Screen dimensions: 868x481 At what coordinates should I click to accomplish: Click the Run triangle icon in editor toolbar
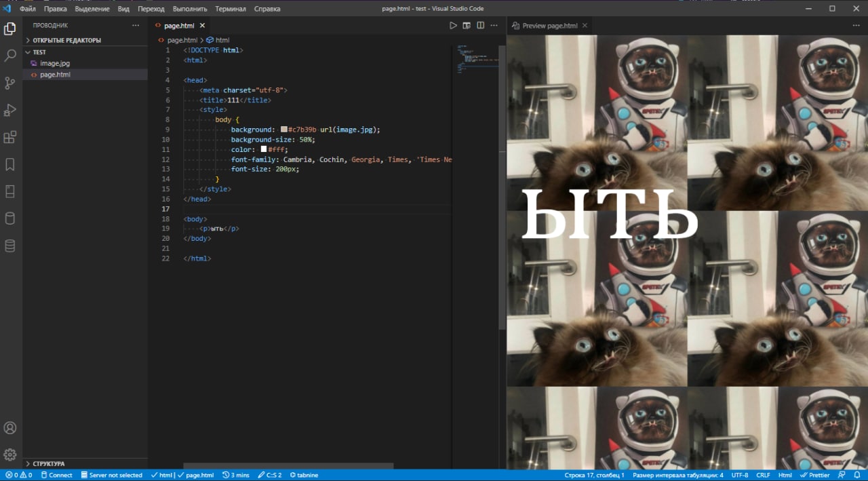[x=453, y=25]
